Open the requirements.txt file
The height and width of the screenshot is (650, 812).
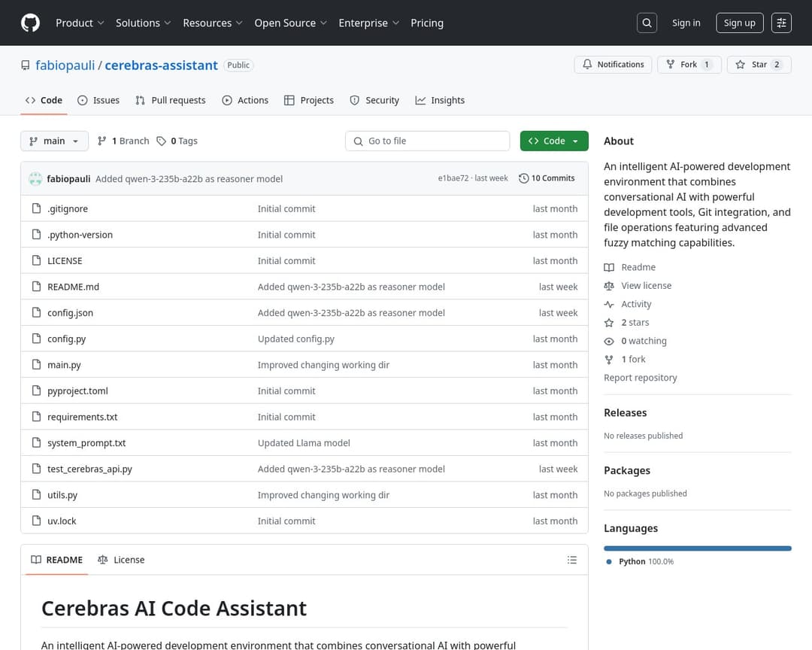[x=83, y=417]
